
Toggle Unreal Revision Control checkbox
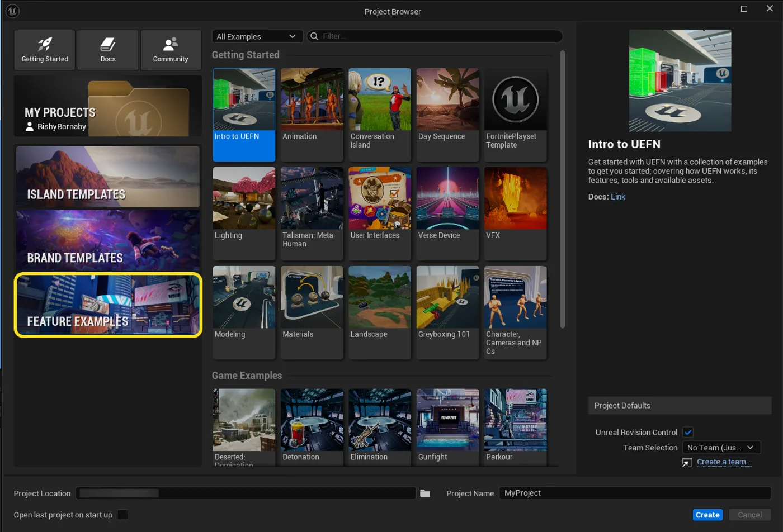pyautogui.click(x=688, y=432)
